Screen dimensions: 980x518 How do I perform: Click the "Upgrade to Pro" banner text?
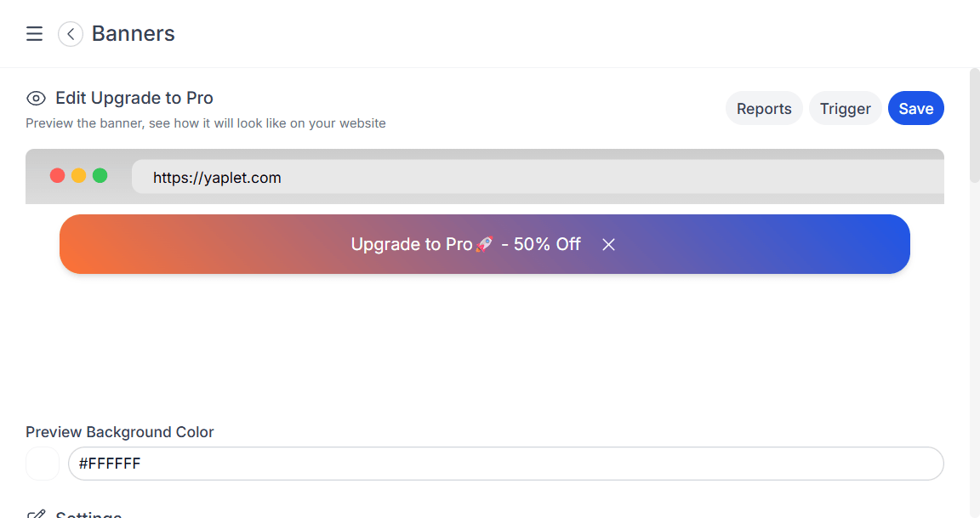pos(411,245)
